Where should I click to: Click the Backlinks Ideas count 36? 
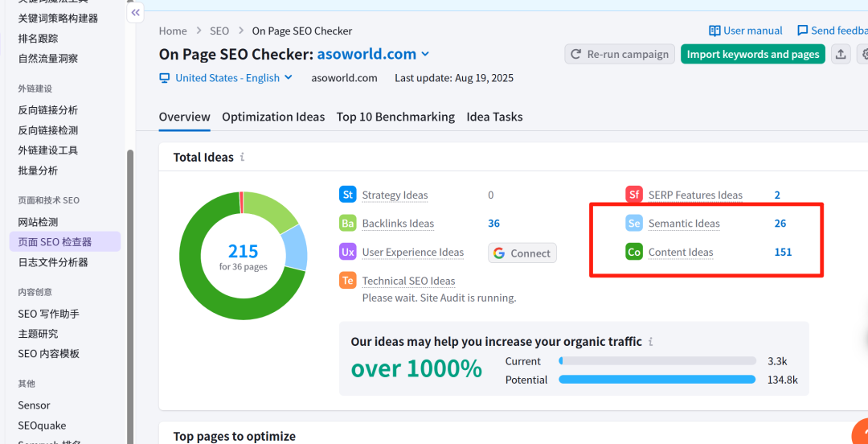click(x=493, y=224)
